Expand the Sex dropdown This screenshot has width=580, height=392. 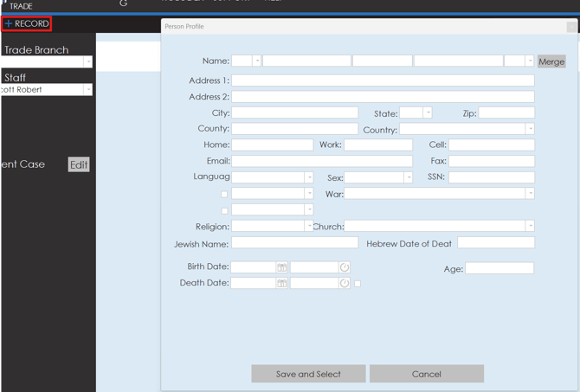pos(408,177)
